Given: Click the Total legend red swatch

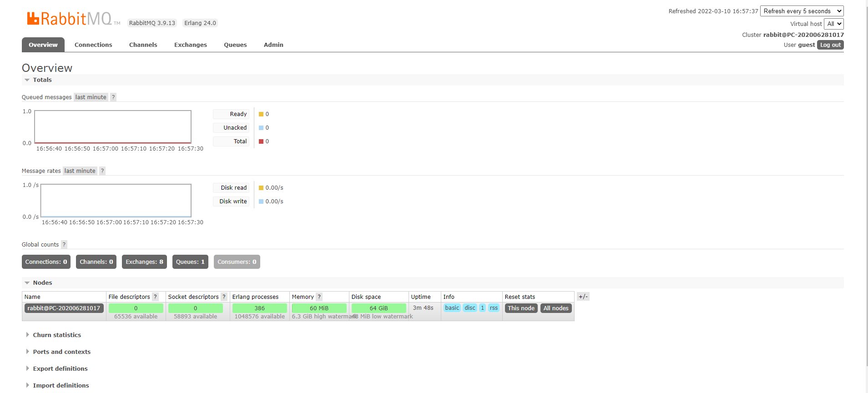Looking at the screenshot, I should click(261, 141).
